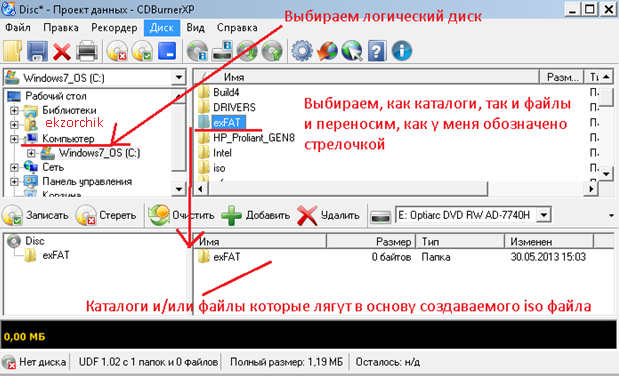Viewport: 619px width, 376px height.
Task: Click the blue floppy Save icon in toolbar
Action: [x=37, y=51]
